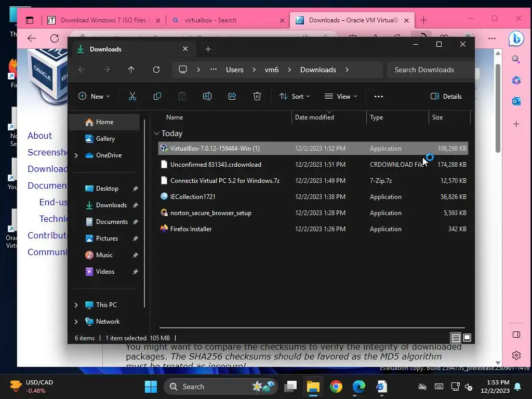Click the Share icon in toolbar
Screen dimensions: 532x399
tap(232, 96)
